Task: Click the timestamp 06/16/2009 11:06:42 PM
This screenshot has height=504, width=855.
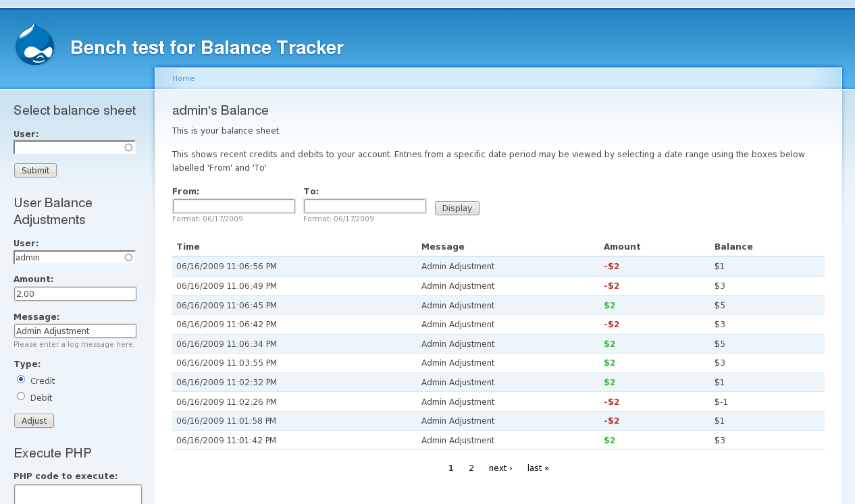Action: click(226, 325)
